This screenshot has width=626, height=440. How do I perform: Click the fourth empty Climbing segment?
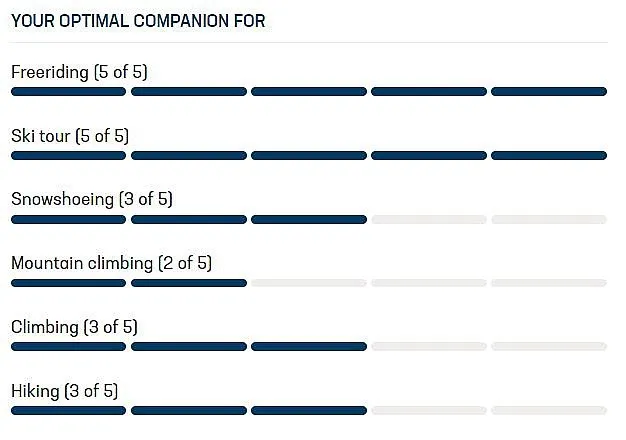click(429, 347)
